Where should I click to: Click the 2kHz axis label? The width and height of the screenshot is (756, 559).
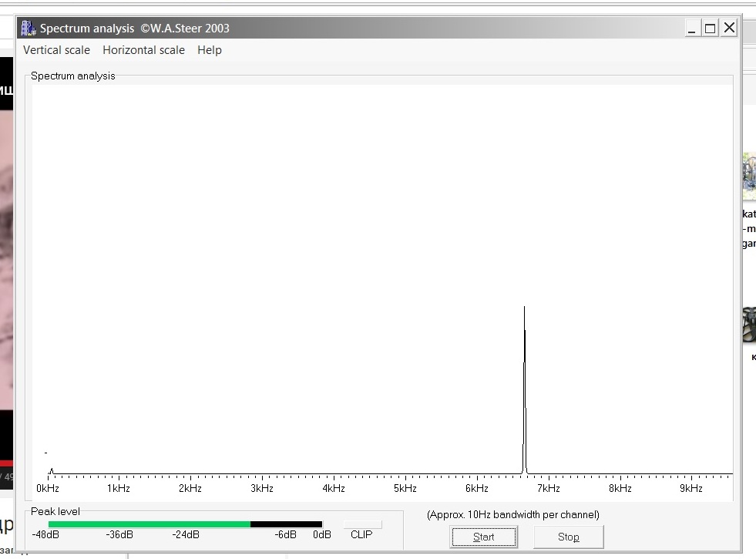click(190, 488)
